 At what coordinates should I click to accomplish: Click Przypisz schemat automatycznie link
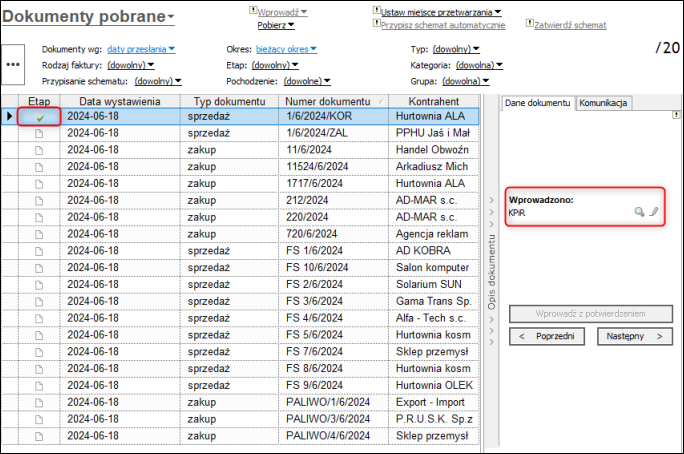click(x=443, y=25)
